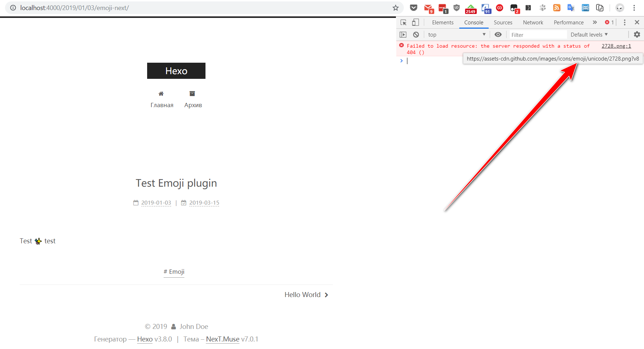Open the JavaScript context 'top' dropdown
This screenshot has height=349, width=644.
(x=457, y=35)
